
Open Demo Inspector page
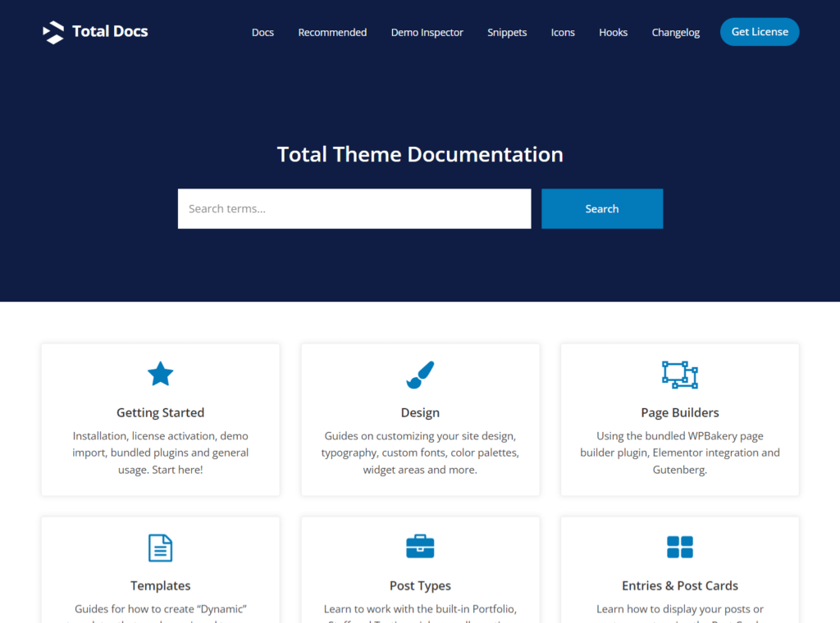[x=427, y=32]
